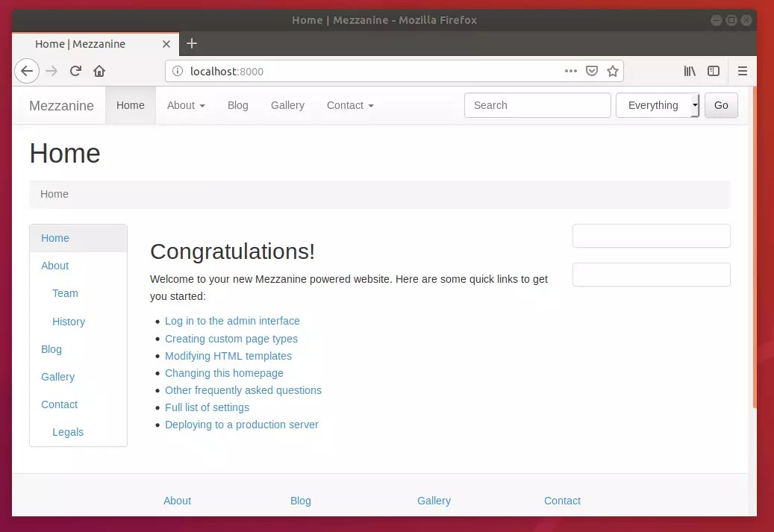
Task: Open the Firefox Library icon
Action: (x=689, y=71)
